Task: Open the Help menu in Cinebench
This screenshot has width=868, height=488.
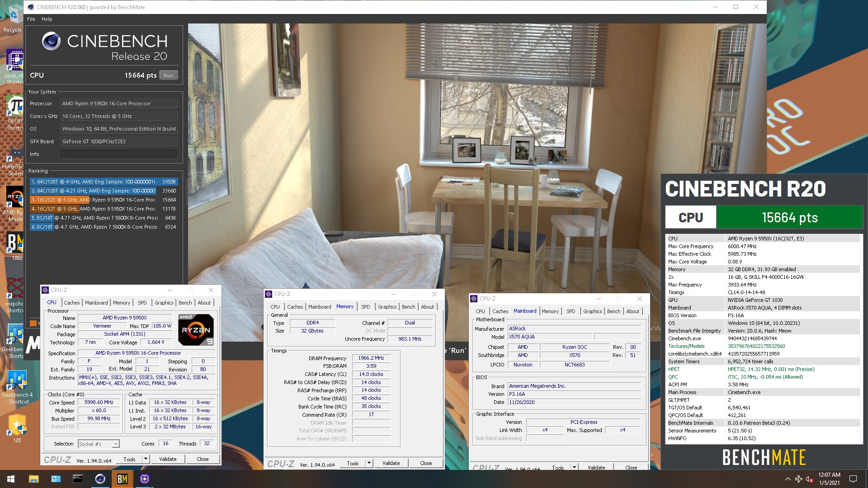Action: coord(47,19)
